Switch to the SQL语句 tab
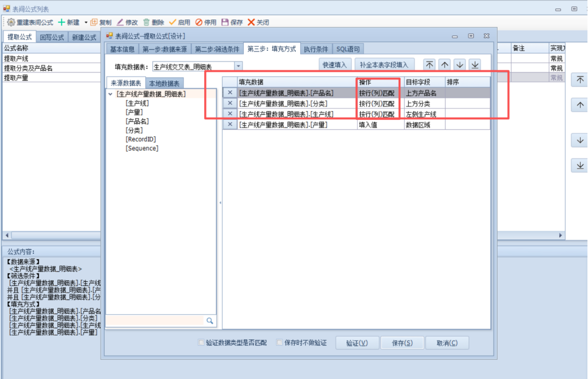 coord(347,49)
